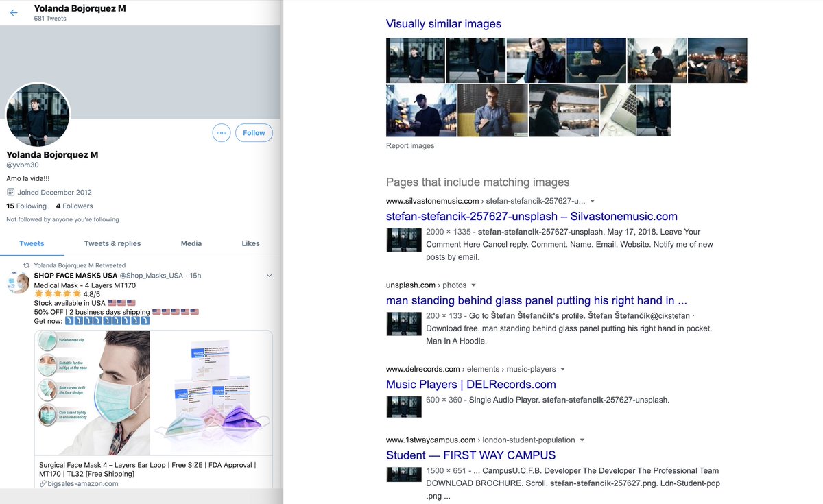This screenshot has height=504, width=823.
Task: Click the calendar icon by Joined December 2012
Action: pos(10,192)
